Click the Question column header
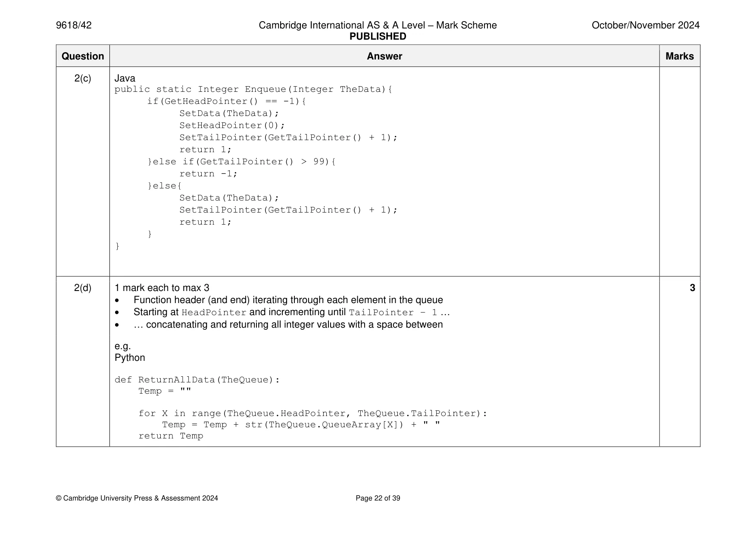This screenshot has width=756, height=535. 83,56
